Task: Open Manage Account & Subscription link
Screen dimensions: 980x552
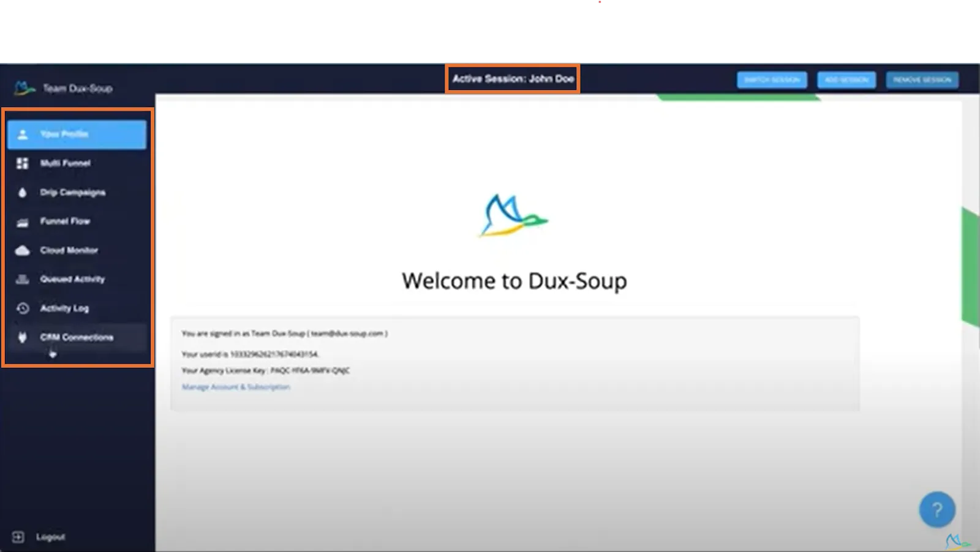Action: 235,387
